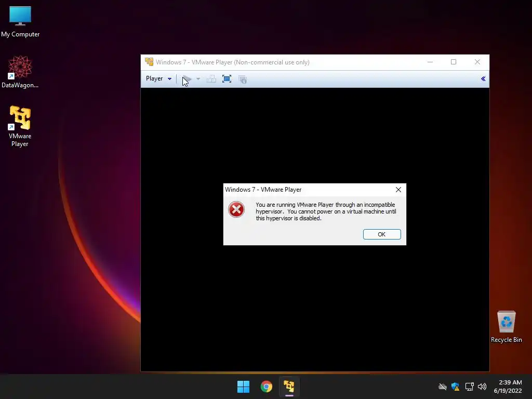Open the power options dropdown arrow
532x399 pixels.
pos(198,79)
